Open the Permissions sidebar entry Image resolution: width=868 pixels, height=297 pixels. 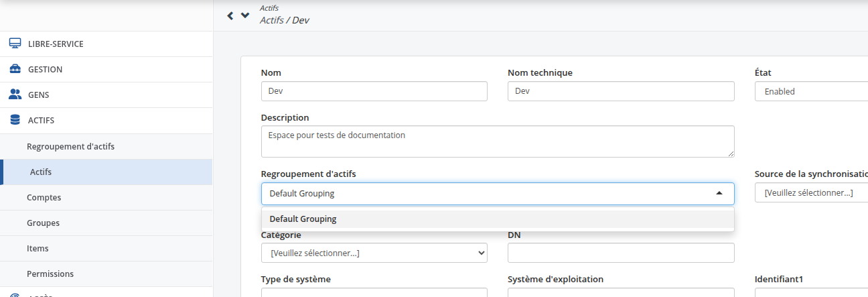(x=106, y=274)
